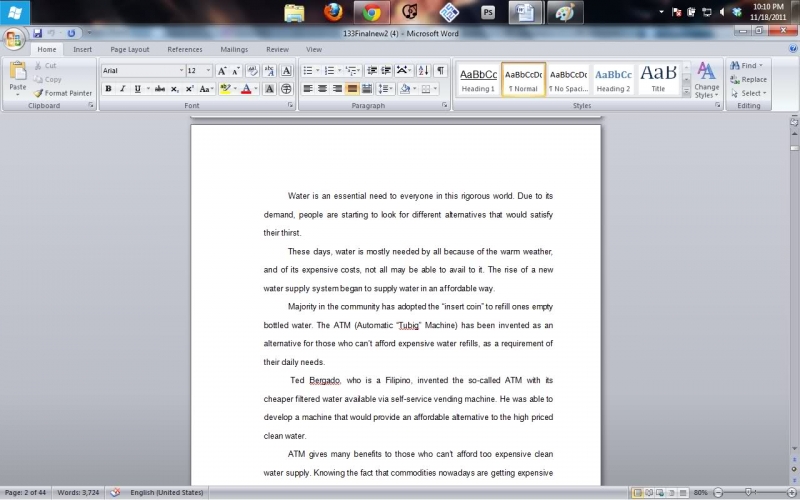Switch to the Page Layout tab
The width and height of the screenshot is (800, 500).
[130, 49]
